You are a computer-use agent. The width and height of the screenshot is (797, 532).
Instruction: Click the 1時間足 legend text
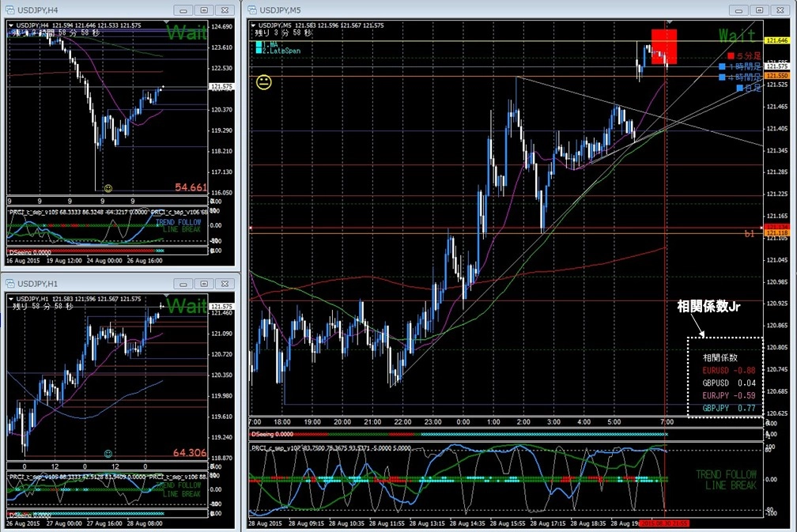[744, 66]
